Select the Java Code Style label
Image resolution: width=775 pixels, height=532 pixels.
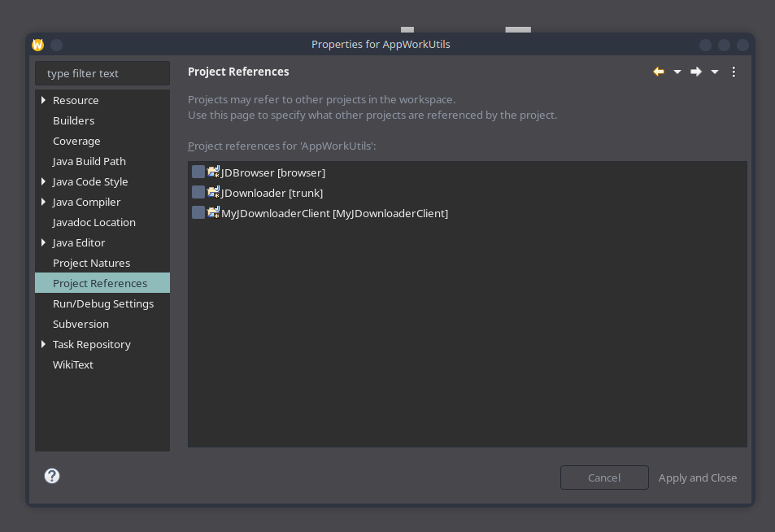tap(90, 182)
